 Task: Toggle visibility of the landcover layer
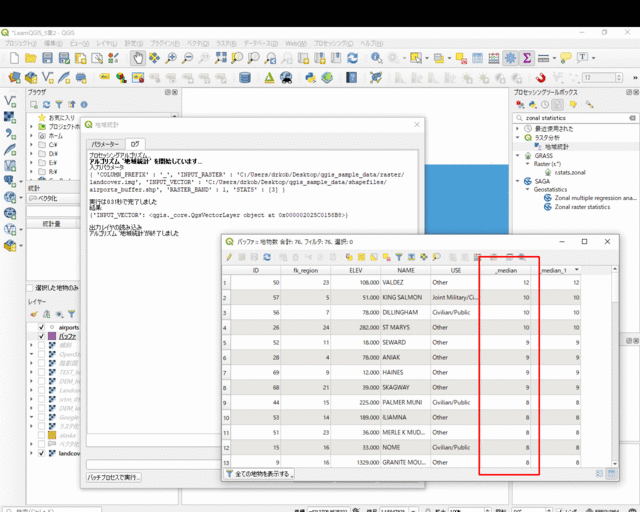pyautogui.click(x=41, y=453)
